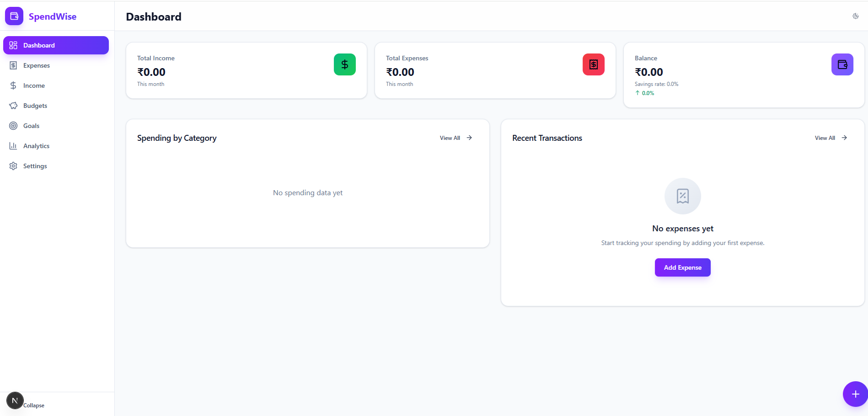The image size is (868, 416).
Task: Click the green dollar icon on Total Income card
Action: [x=344, y=64]
